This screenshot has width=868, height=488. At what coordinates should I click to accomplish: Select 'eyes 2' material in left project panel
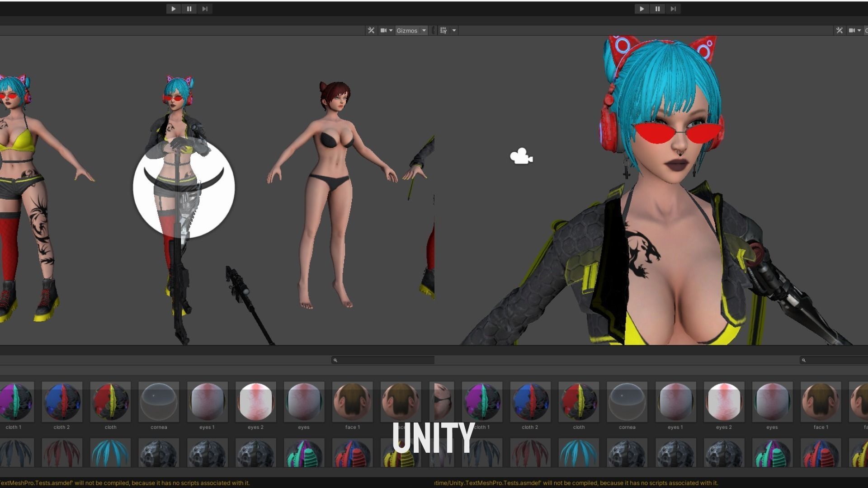pos(255,402)
